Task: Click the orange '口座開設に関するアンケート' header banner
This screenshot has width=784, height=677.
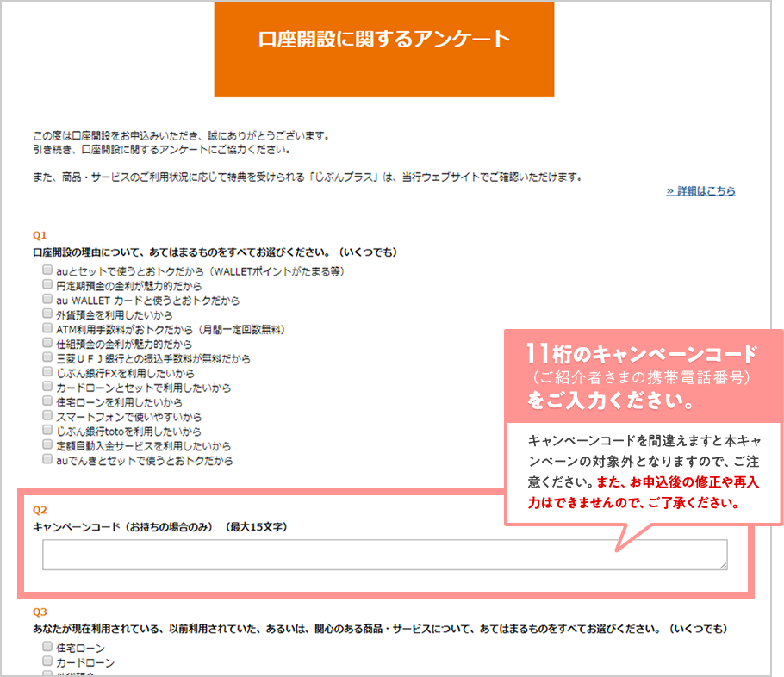Action: click(x=384, y=49)
